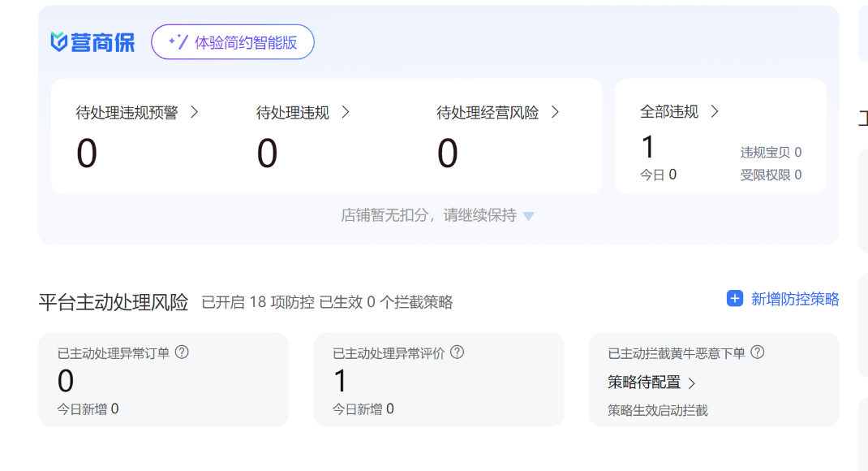Click the 店铺暂无扣分，请继续保持 text
The height and width of the screenshot is (471, 868).
tap(428, 216)
